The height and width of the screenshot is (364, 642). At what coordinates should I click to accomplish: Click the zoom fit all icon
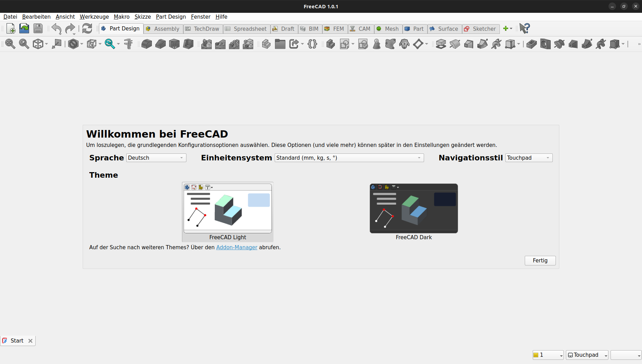[x=10, y=44]
